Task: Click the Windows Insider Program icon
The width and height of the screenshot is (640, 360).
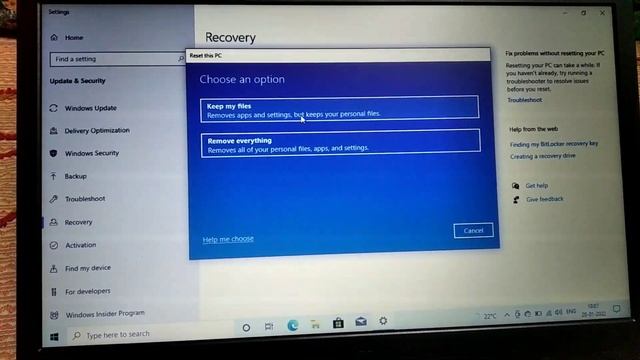Action: coord(54,315)
